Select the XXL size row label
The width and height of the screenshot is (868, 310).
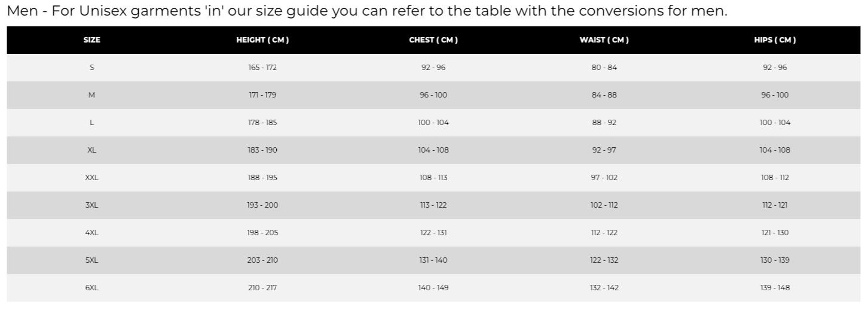tap(91, 178)
